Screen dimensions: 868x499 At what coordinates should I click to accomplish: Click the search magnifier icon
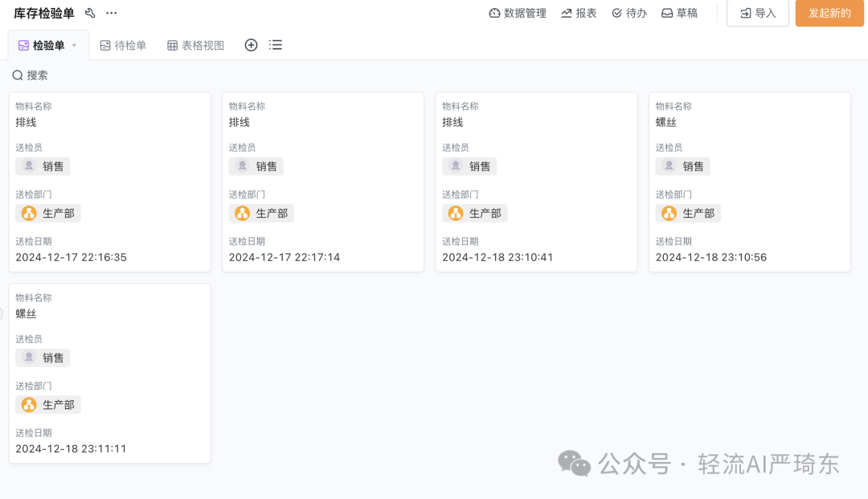pyautogui.click(x=17, y=74)
